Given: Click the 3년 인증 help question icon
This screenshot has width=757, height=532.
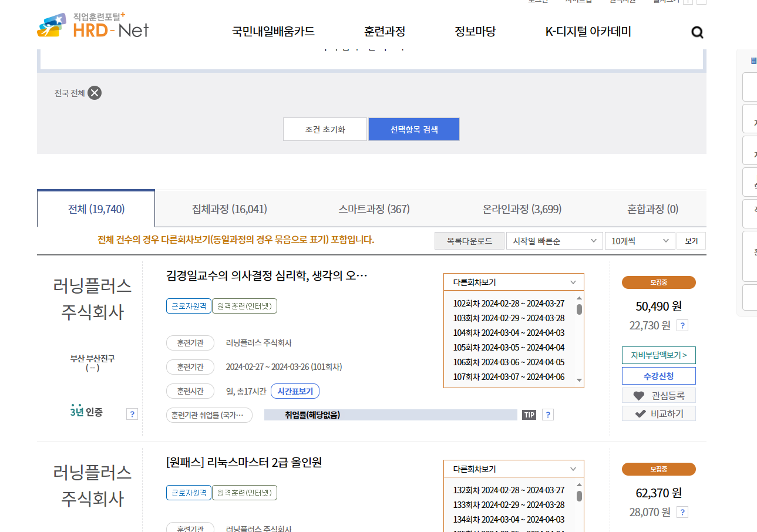Looking at the screenshot, I should (x=132, y=414).
